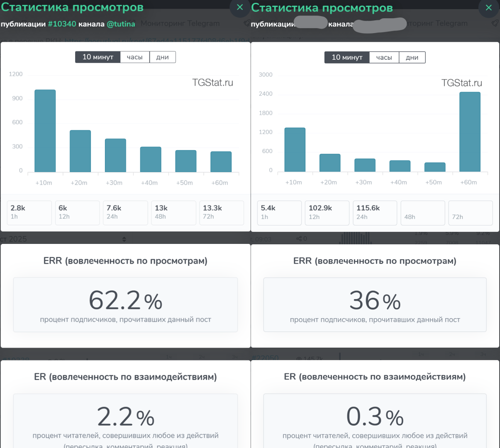Click the 36% ERR value
The width and height of the screenshot is (500, 448).
click(375, 301)
